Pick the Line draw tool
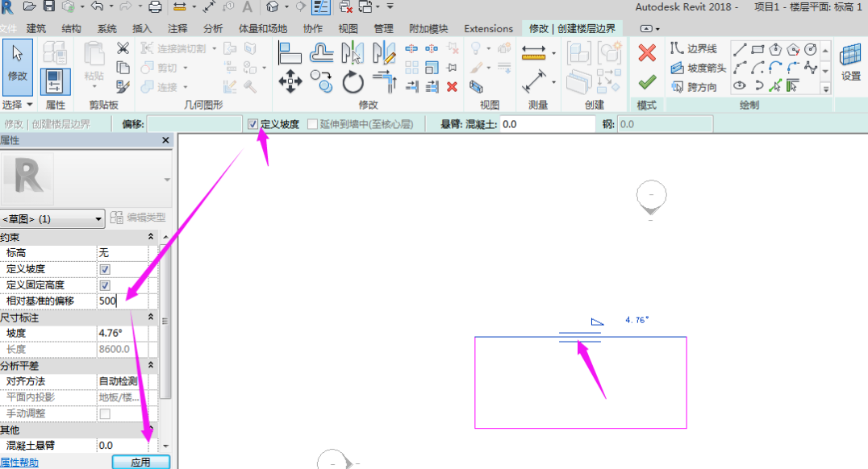The image size is (868, 469). pos(740,50)
